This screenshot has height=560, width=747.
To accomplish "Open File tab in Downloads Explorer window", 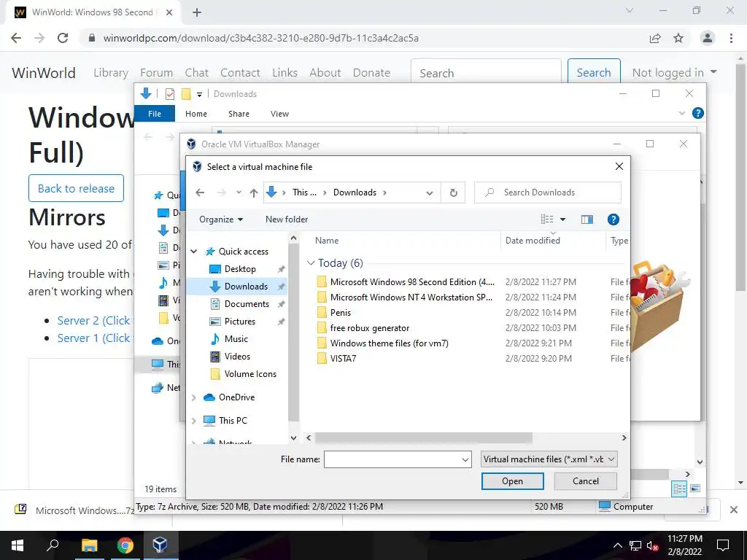I will point(155,114).
